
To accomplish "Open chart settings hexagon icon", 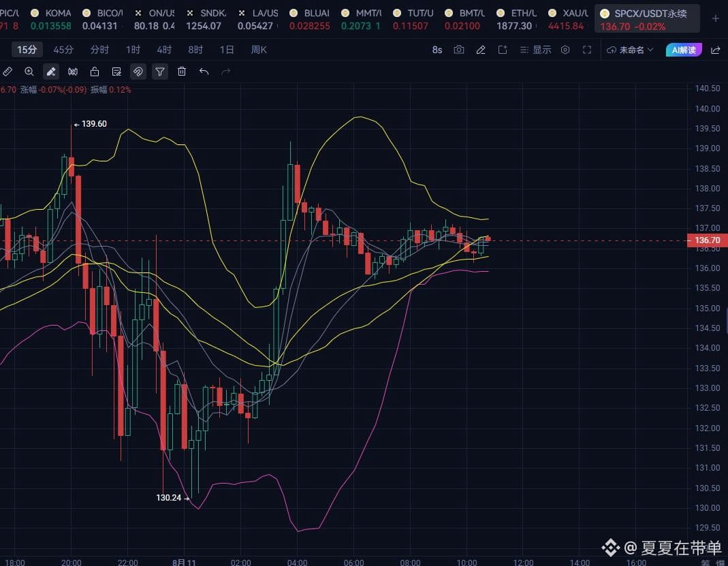I will [565, 50].
